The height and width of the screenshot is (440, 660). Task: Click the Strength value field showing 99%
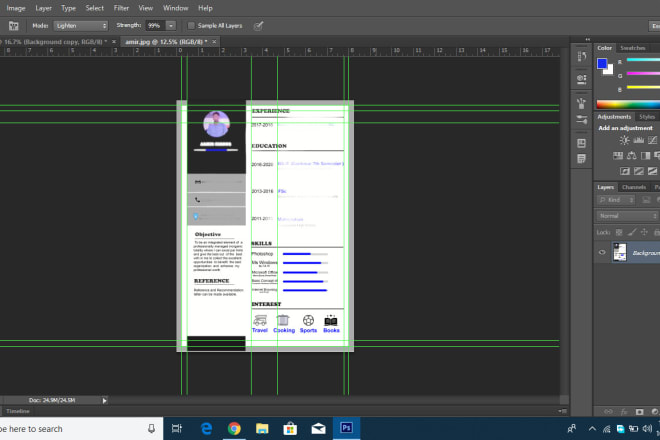pyautogui.click(x=155, y=26)
